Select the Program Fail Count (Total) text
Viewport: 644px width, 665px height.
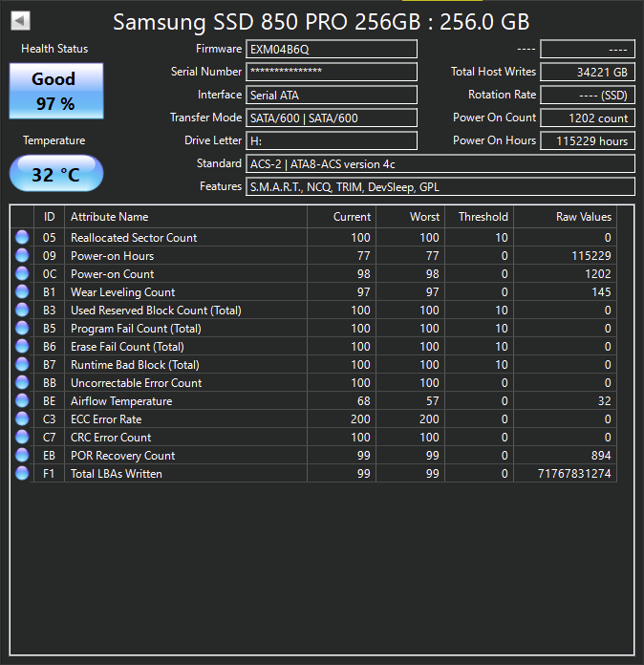pos(136,329)
